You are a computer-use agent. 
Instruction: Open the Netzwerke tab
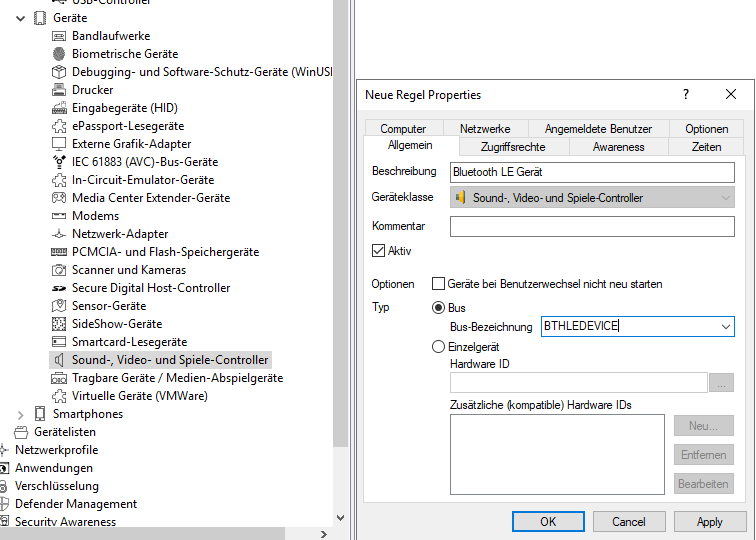point(485,129)
